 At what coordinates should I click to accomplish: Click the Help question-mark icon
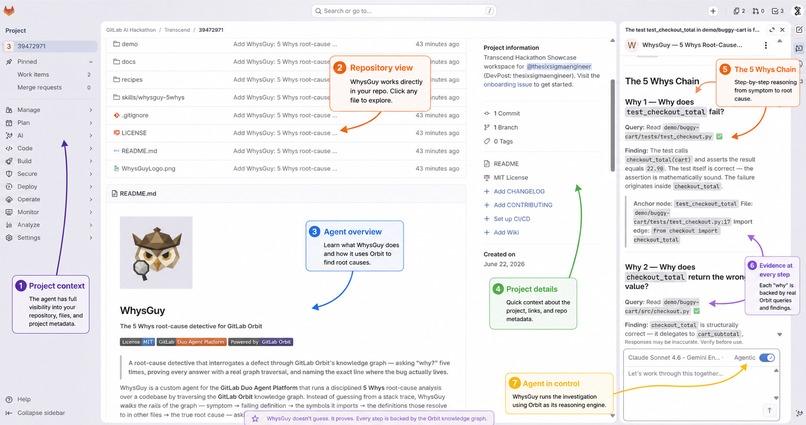[x=9, y=399]
